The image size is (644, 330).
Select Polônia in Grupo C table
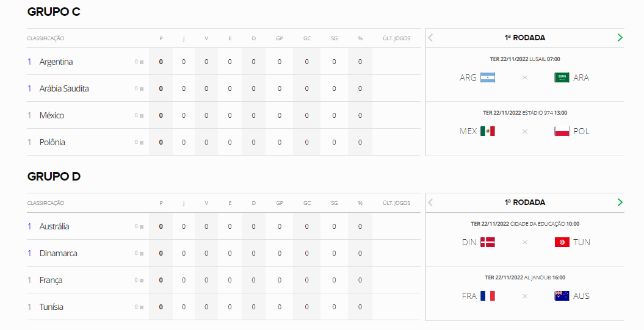pos(52,142)
